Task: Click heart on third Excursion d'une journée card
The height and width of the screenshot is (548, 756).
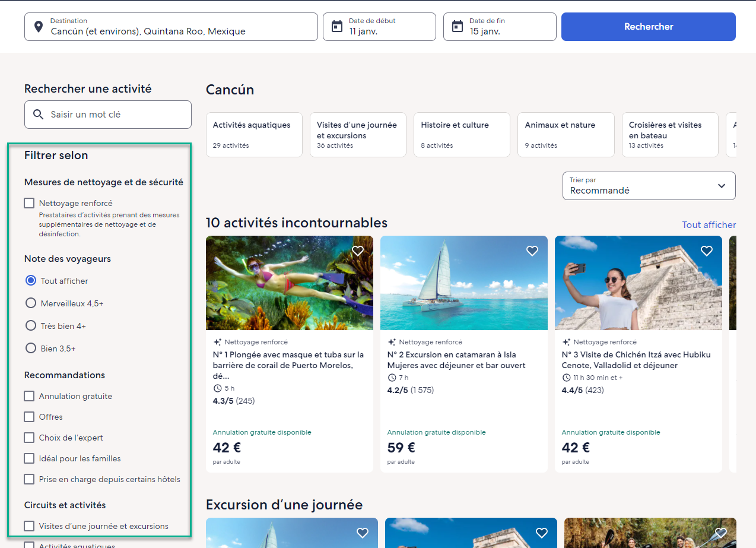Action: point(721,533)
